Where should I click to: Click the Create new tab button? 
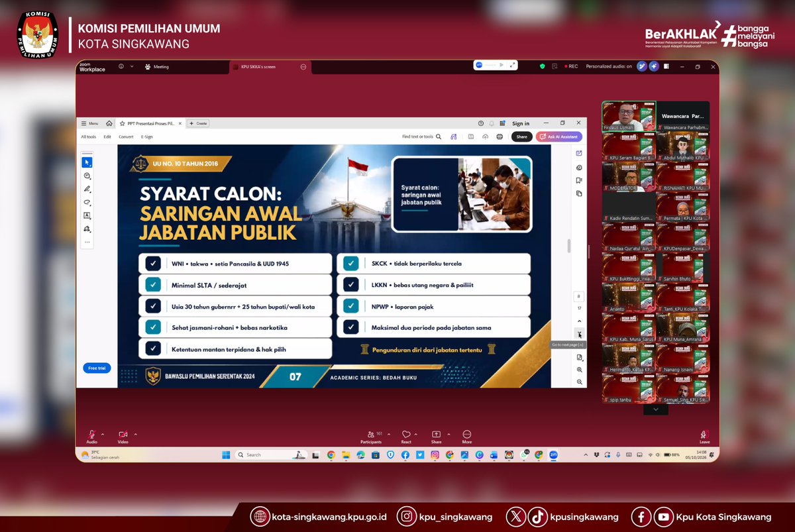198,123
